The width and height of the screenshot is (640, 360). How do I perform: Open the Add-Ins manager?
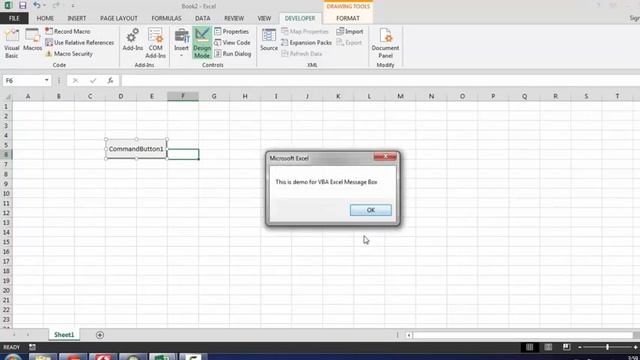(133, 40)
